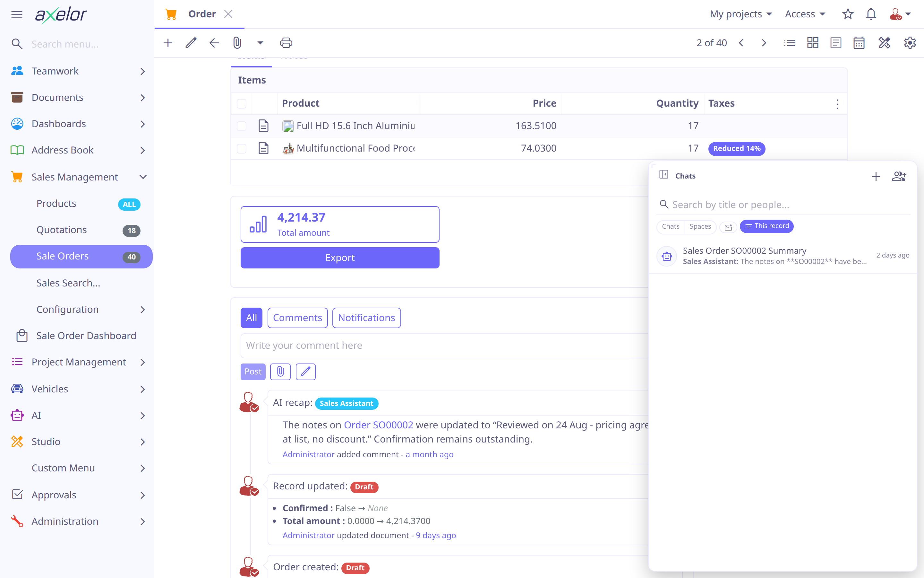Go to previous record with left chevron
The height and width of the screenshot is (578, 924).
click(x=741, y=43)
